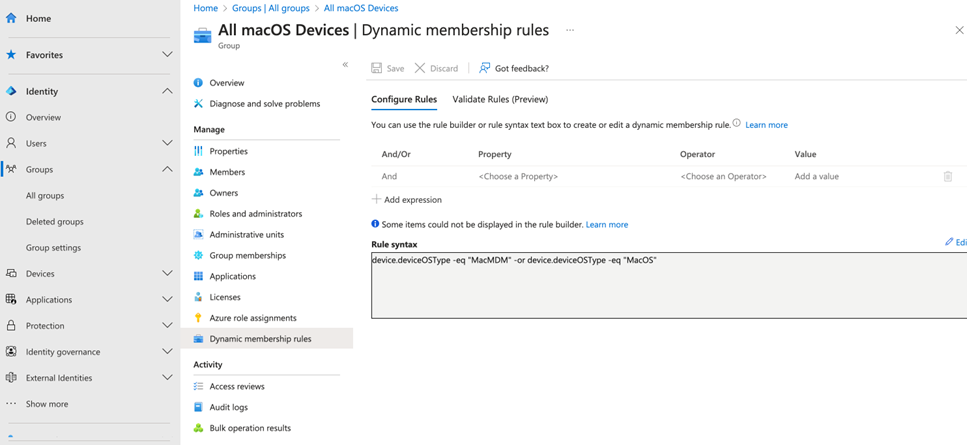
Task: Click the delete trash icon in rule row
Action: tap(948, 176)
